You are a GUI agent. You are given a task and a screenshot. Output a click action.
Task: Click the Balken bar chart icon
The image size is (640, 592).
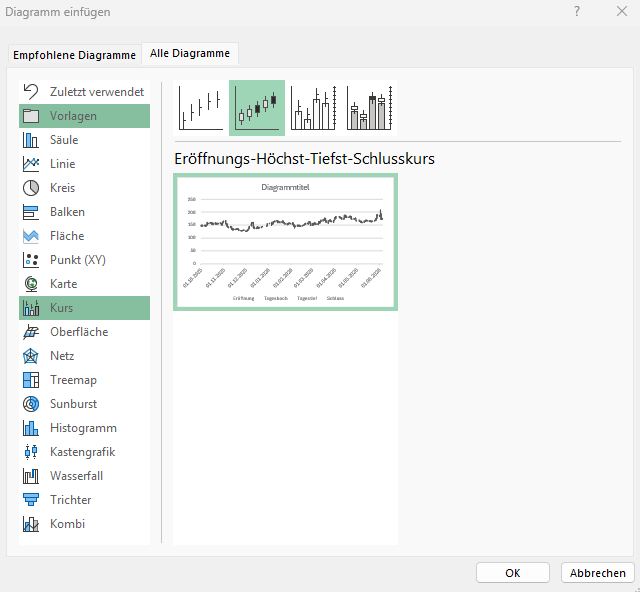tap(31, 212)
